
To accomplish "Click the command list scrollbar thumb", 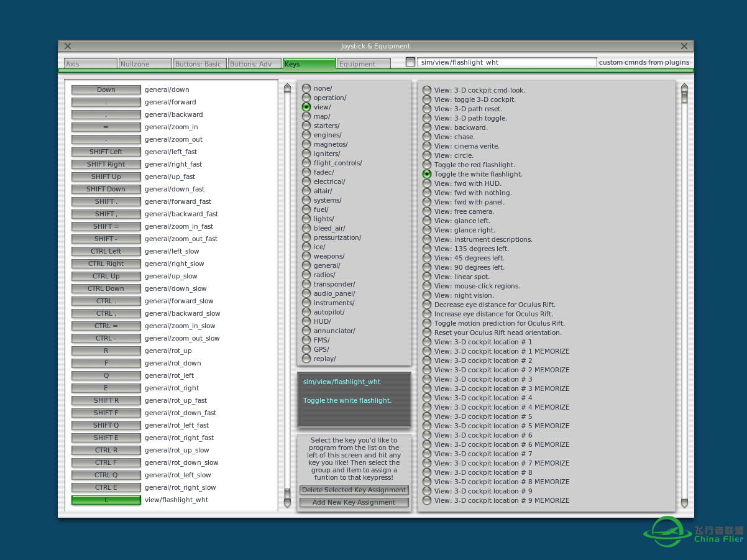I will click(684, 97).
